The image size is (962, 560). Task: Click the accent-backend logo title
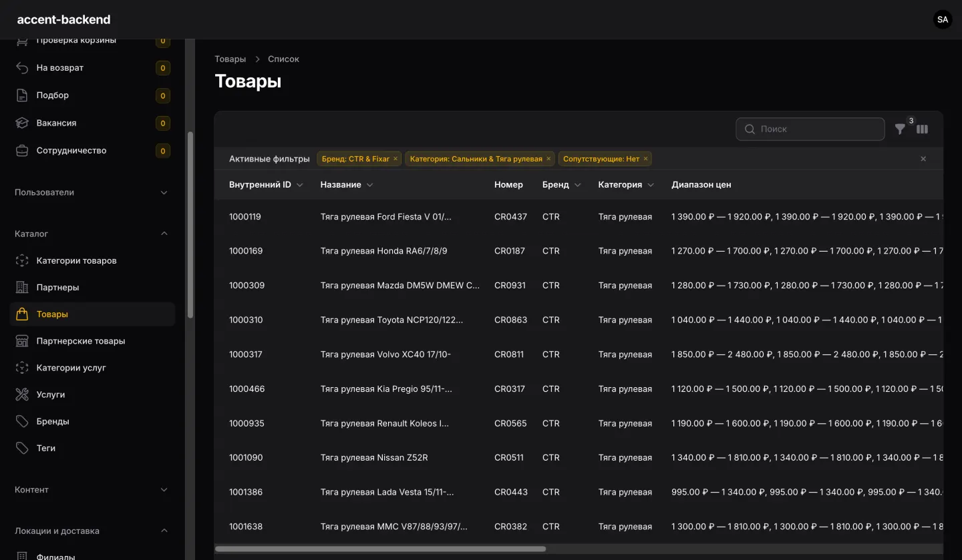[63, 19]
